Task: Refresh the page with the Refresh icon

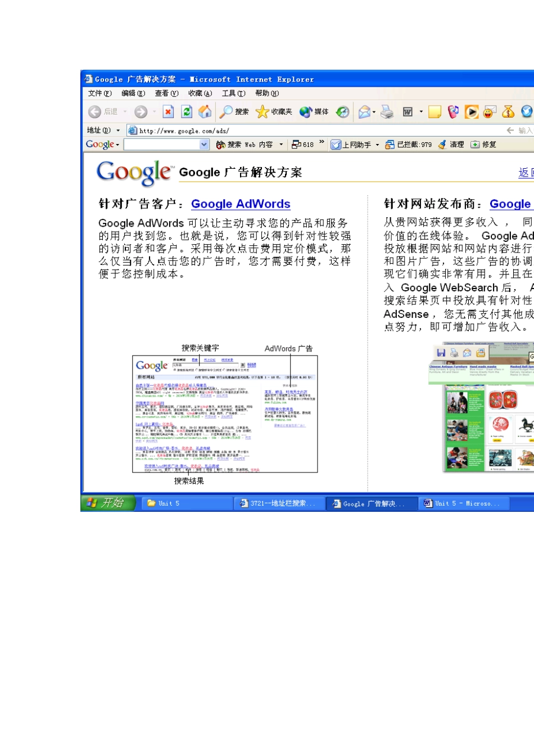Action: pyautogui.click(x=187, y=112)
